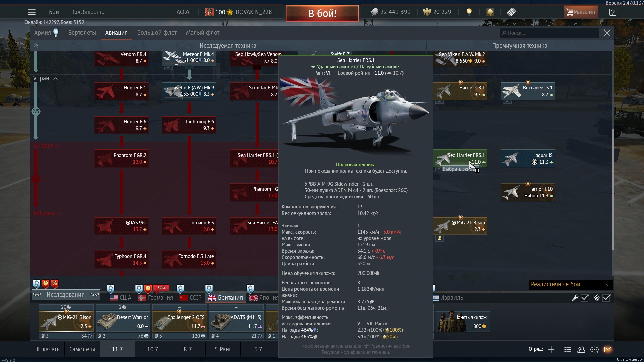Click the Silver Lions balance 22 449 399
This screenshot has height=362, width=644.
point(390,12)
